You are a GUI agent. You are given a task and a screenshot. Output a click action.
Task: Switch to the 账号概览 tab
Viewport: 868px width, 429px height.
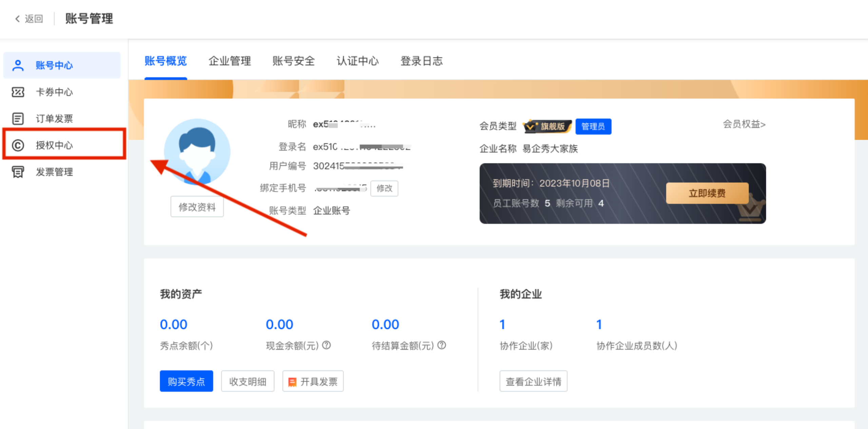[x=165, y=61]
